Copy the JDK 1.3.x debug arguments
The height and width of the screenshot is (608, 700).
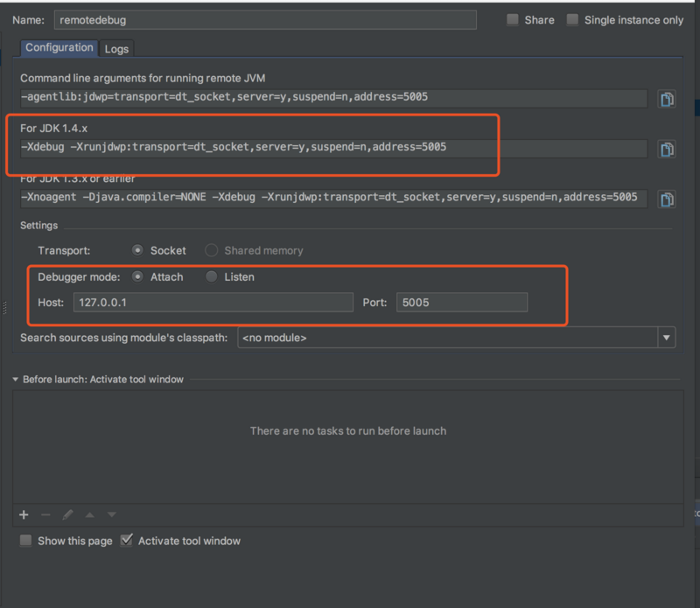667,199
